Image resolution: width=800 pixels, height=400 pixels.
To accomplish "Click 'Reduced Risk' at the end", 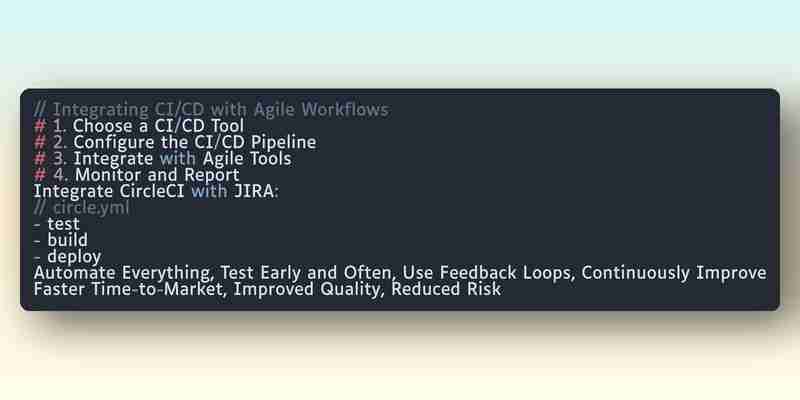I will pyautogui.click(x=446, y=289).
